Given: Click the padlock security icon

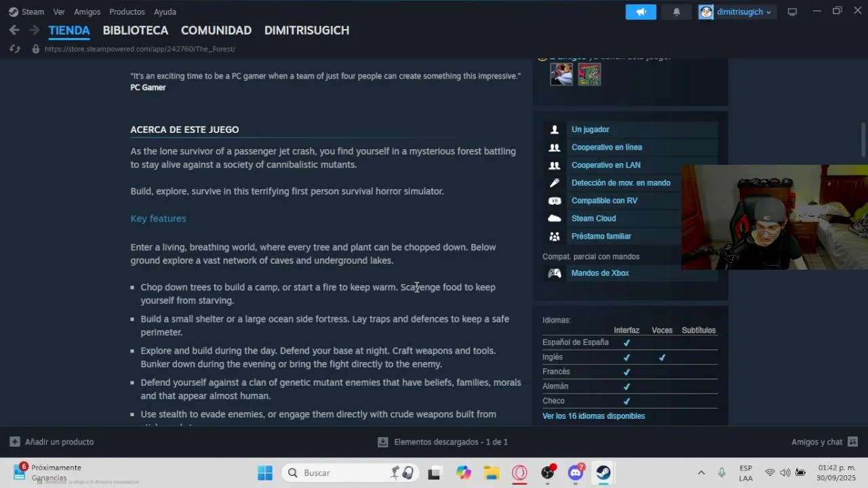Looking at the screenshot, I should [36, 49].
